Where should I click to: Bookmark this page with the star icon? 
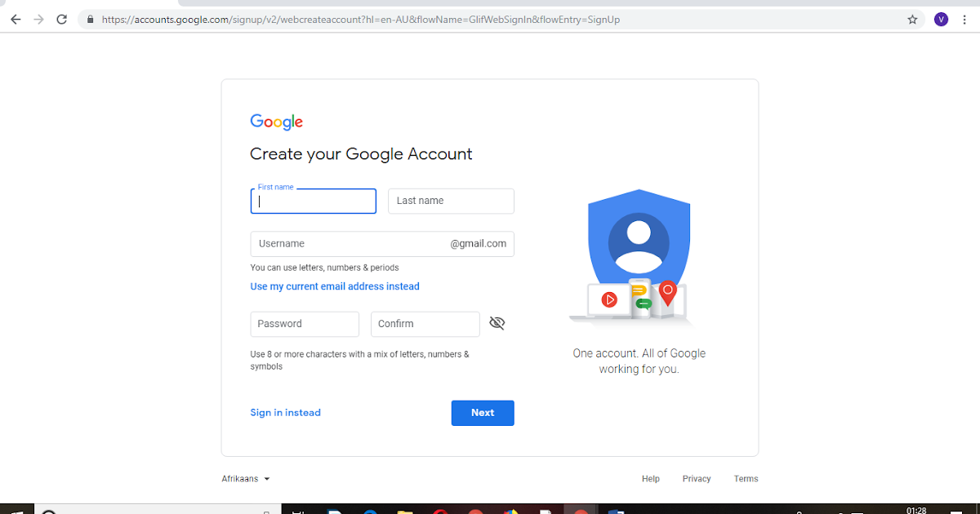tap(913, 20)
